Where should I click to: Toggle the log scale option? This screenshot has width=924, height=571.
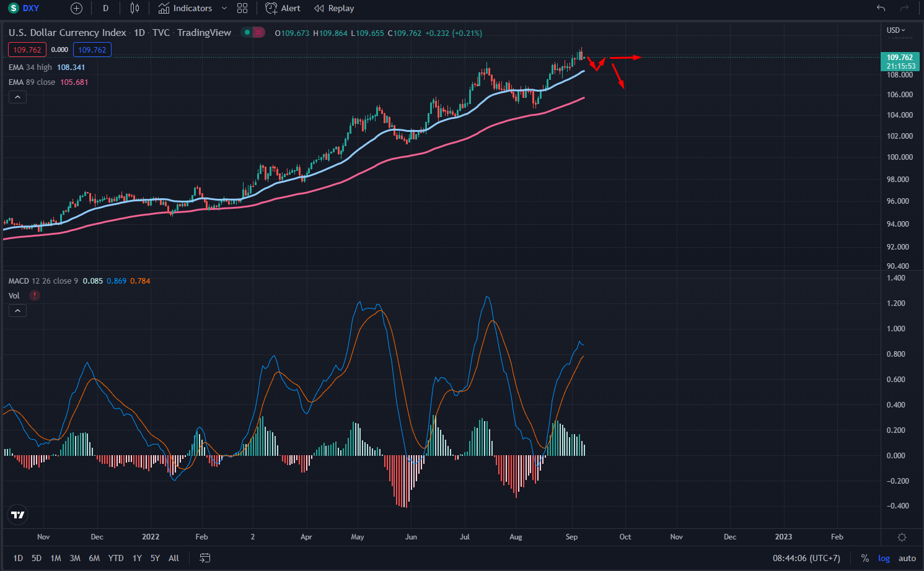pos(884,558)
